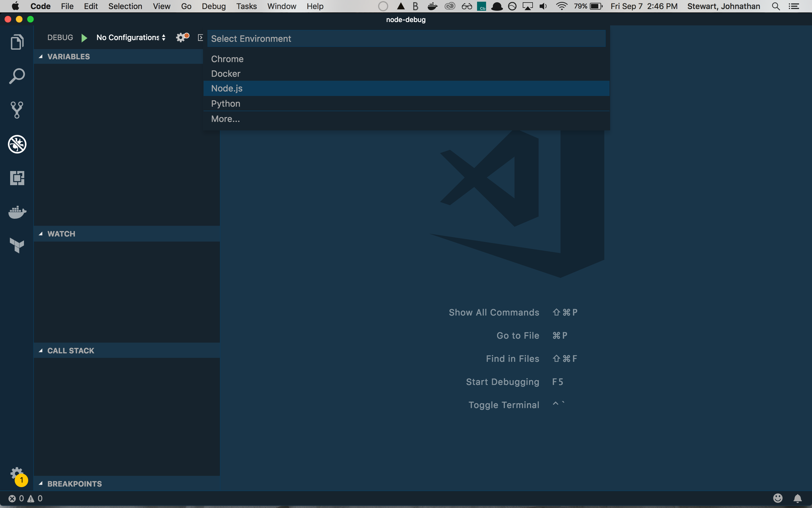812x508 pixels.
Task: Open the Window menu
Action: 282,6
